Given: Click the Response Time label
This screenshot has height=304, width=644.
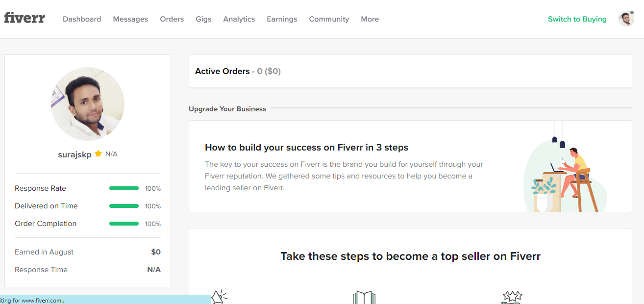Looking at the screenshot, I should point(41,270).
